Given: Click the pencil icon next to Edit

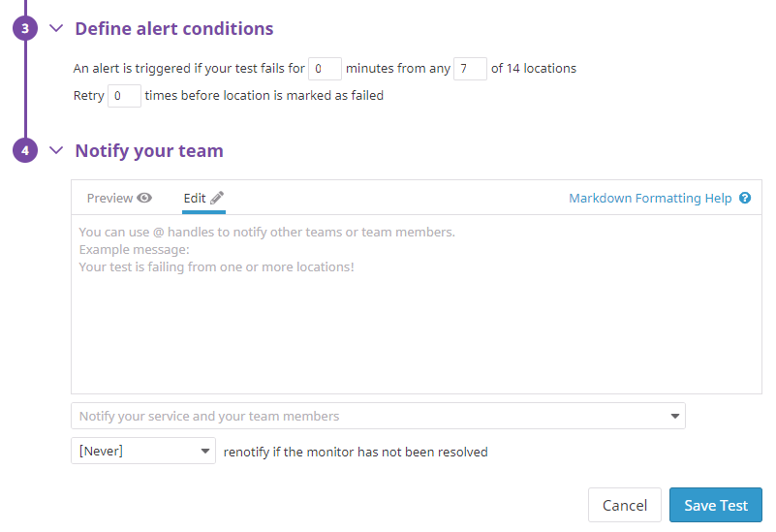Looking at the screenshot, I should coord(217,198).
